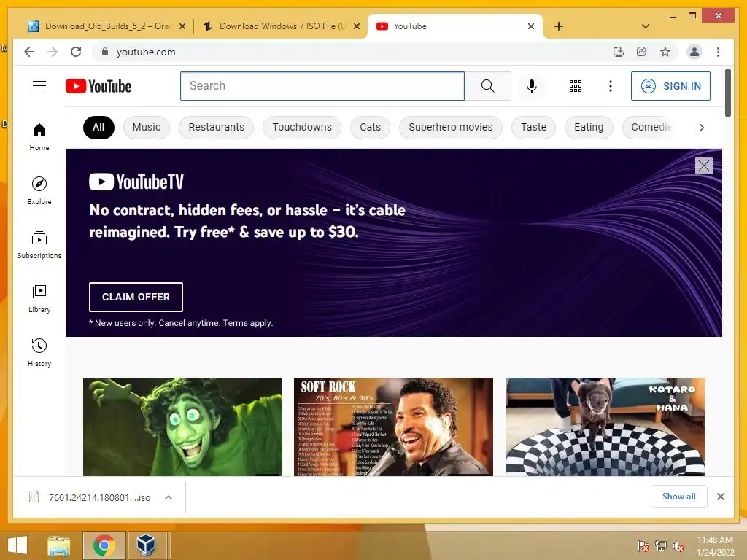This screenshot has width=747, height=560.
Task: Select the Taste category chip
Action: point(533,127)
